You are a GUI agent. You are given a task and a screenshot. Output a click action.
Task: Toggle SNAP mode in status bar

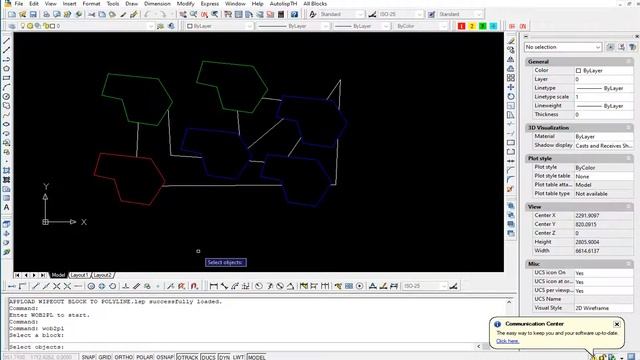[x=88, y=357]
